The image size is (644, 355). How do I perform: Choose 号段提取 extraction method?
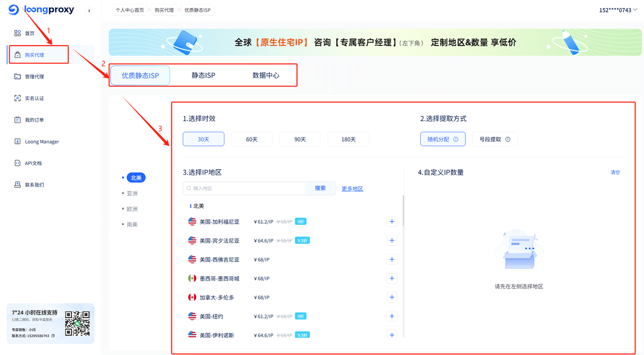click(495, 139)
